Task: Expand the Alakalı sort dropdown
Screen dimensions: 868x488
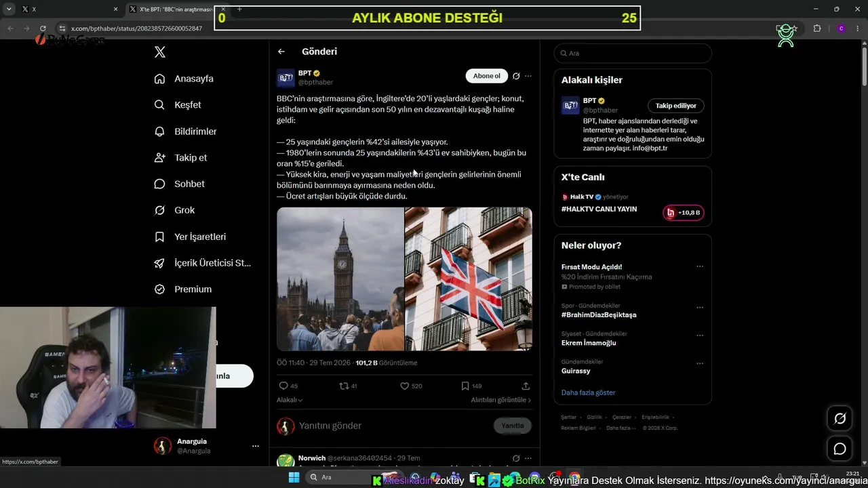Action: click(290, 400)
